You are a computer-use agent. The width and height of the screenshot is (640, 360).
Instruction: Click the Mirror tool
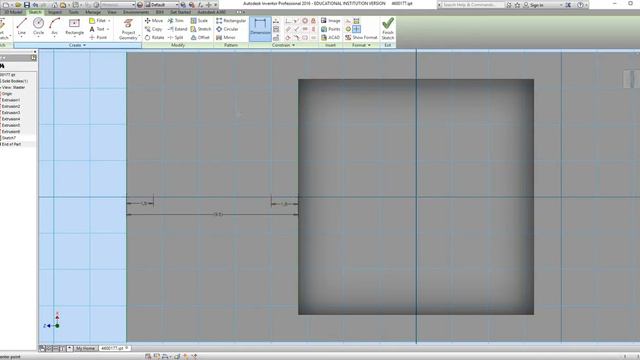click(x=226, y=38)
